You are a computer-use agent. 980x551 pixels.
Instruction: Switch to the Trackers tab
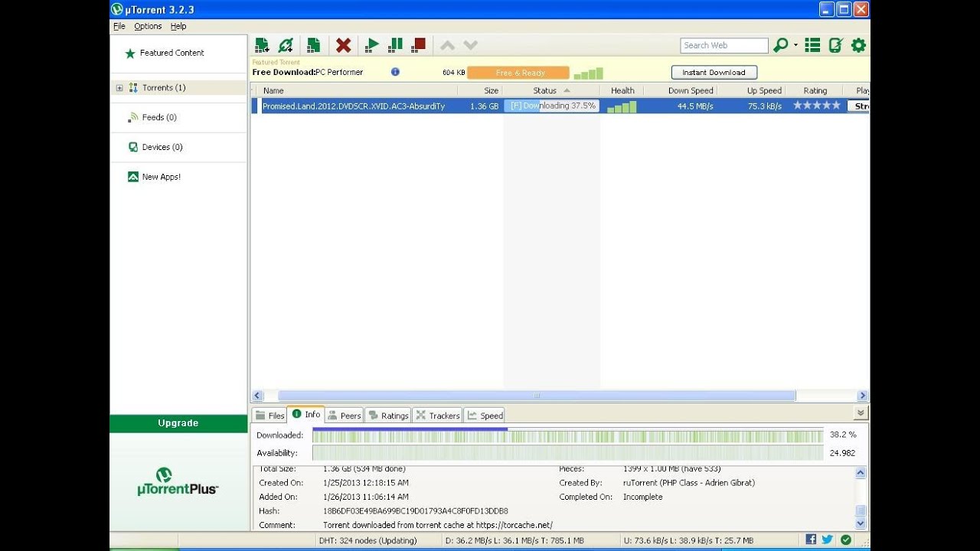(x=438, y=416)
